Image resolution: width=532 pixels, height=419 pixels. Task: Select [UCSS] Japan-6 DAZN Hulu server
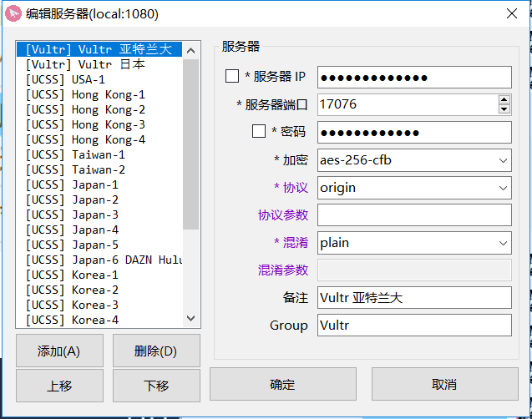pyautogui.click(x=99, y=260)
